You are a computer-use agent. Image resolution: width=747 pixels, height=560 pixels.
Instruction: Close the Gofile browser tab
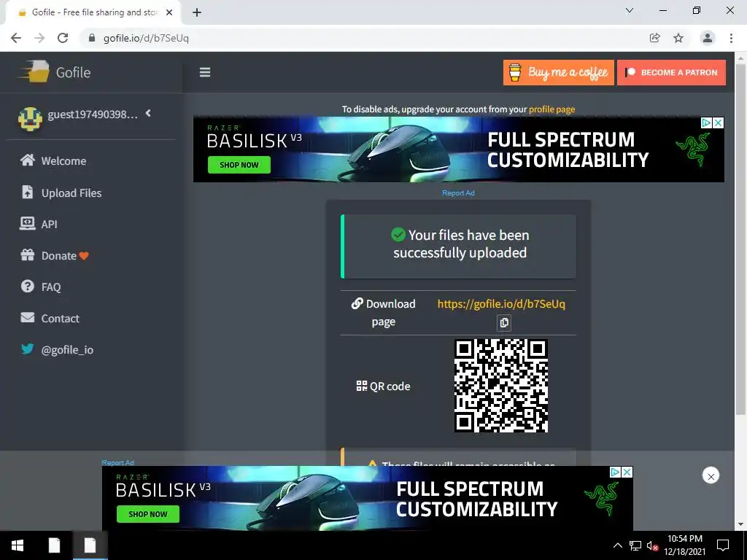(169, 12)
